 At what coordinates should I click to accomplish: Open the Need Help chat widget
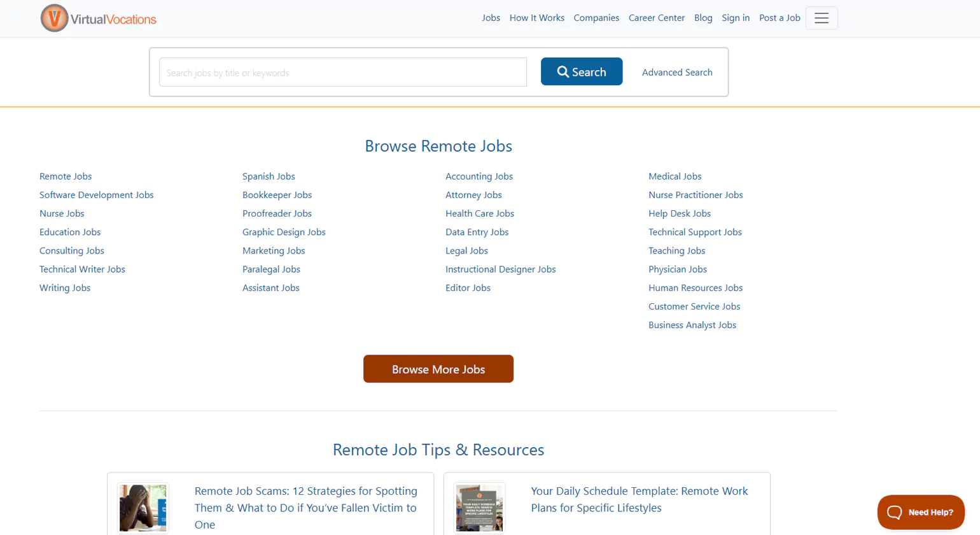coord(920,512)
